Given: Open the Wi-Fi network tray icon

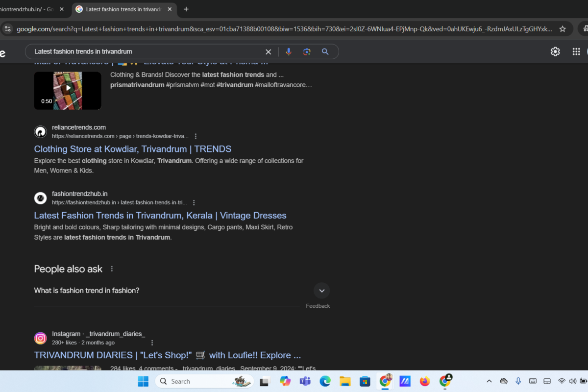Looking at the screenshot, I should point(562,381).
